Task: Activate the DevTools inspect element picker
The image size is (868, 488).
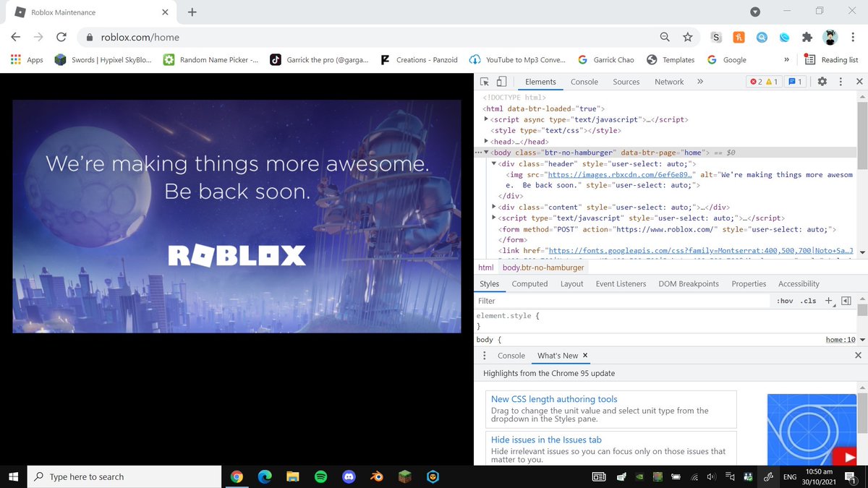Action: point(485,82)
